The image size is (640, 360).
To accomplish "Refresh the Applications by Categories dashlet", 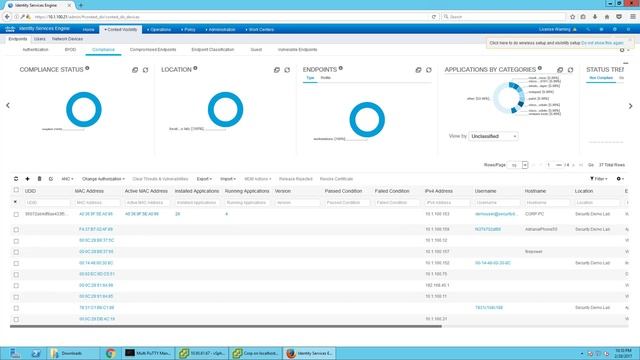I will [x=570, y=70].
